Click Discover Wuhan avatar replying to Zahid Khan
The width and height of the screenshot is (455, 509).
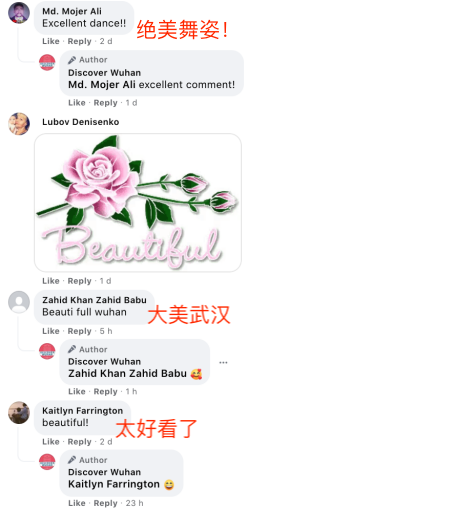tap(47, 351)
